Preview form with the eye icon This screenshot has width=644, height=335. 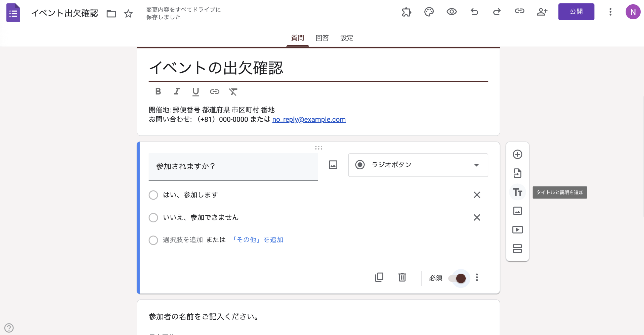452,12
